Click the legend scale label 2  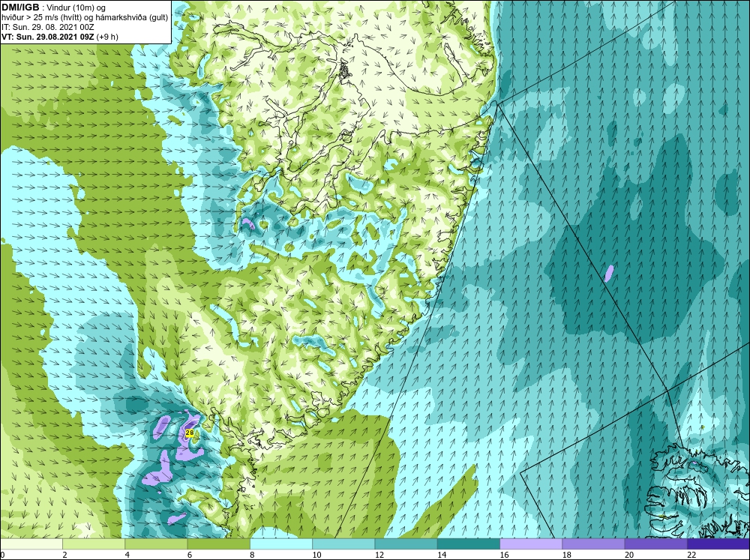[x=64, y=555]
